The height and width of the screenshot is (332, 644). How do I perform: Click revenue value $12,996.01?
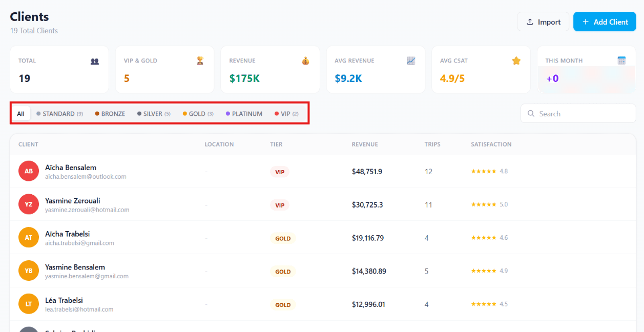click(368, 304)
